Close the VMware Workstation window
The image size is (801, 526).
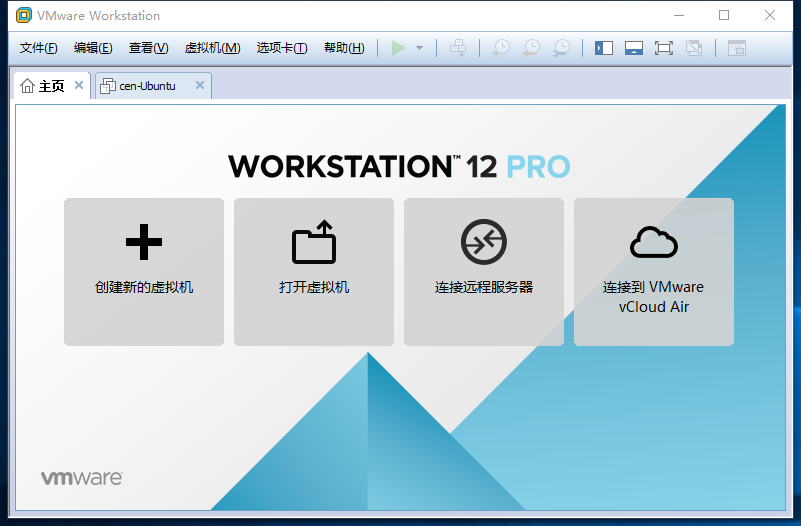[x=770, y=15]
